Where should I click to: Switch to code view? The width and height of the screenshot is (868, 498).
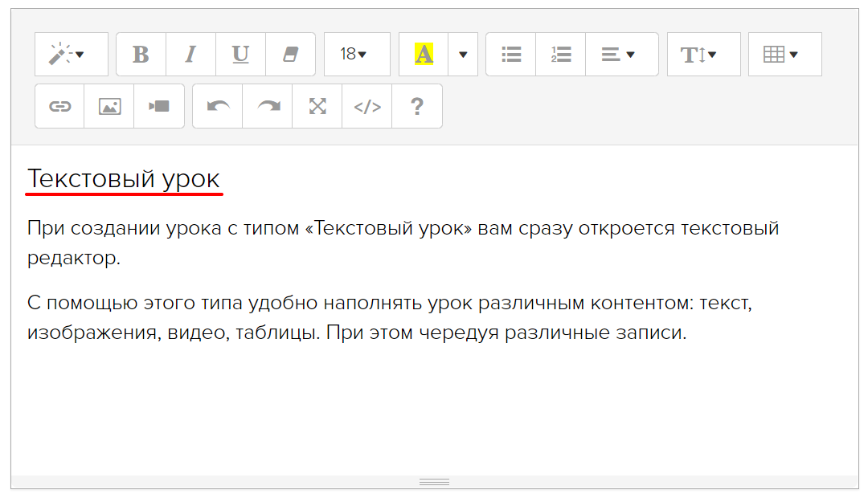367,106
